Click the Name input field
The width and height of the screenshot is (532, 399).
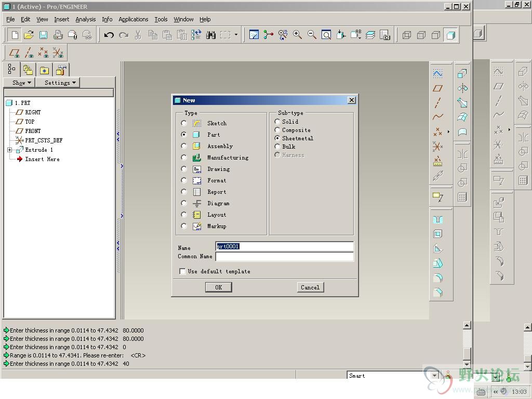pyautogui.click(x=284, y=246)
